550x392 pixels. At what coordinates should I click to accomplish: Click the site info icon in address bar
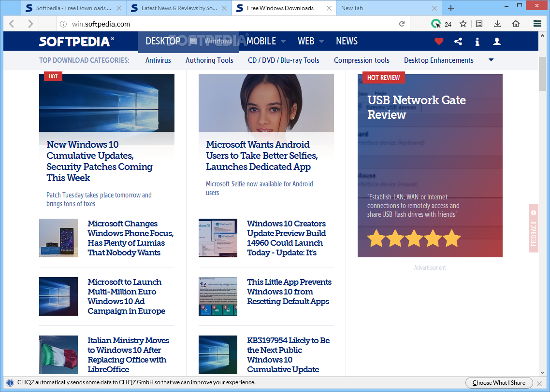pyautogui.click(x=63, y=24)
